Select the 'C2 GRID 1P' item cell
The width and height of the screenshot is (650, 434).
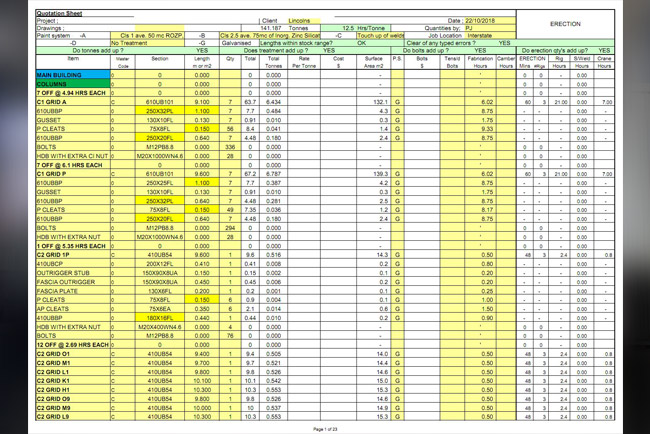[73, 255]
